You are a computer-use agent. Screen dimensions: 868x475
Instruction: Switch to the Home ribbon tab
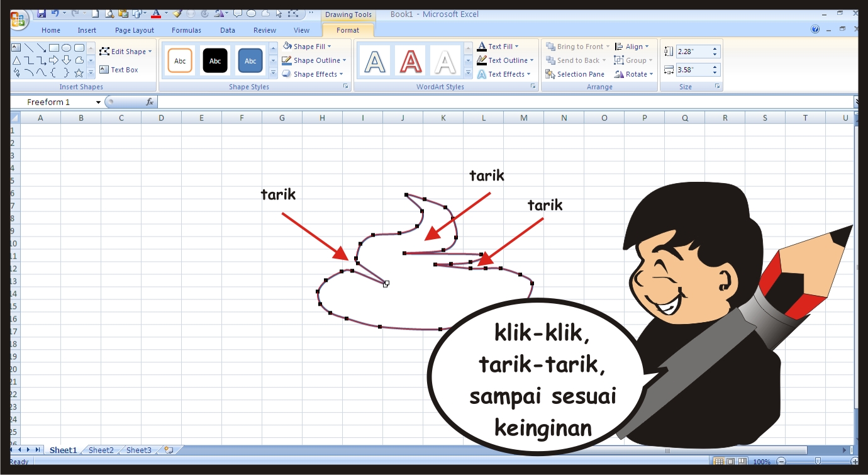click(50, 30)
